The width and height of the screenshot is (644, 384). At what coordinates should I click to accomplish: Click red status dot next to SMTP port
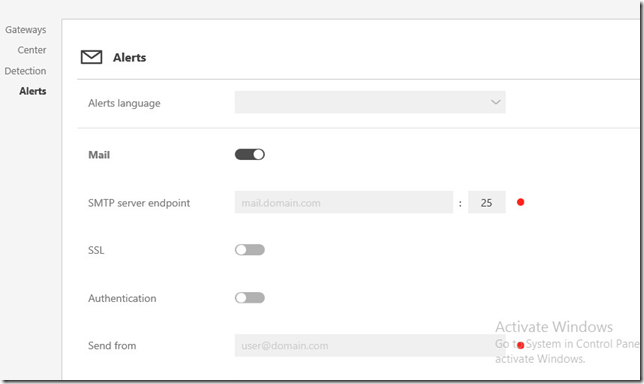[520, 202]
